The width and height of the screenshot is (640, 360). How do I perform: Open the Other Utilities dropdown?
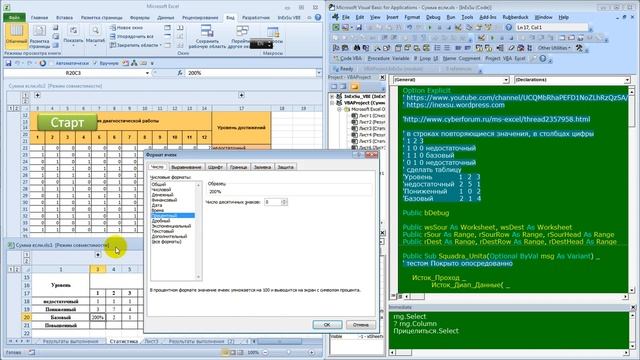(554, 48)
